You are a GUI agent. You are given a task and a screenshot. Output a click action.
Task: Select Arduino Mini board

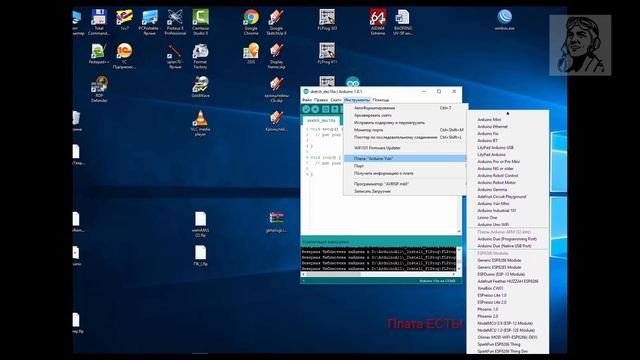coord(508,120)
